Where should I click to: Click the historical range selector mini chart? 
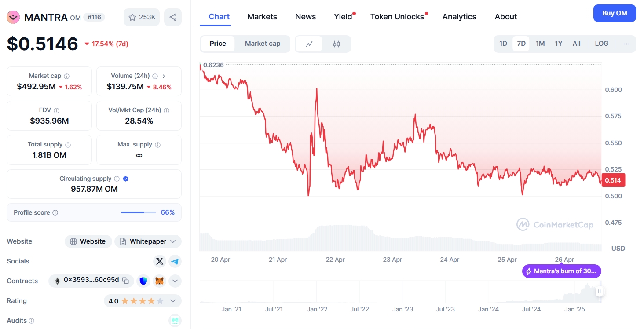(x=400, y=292)
